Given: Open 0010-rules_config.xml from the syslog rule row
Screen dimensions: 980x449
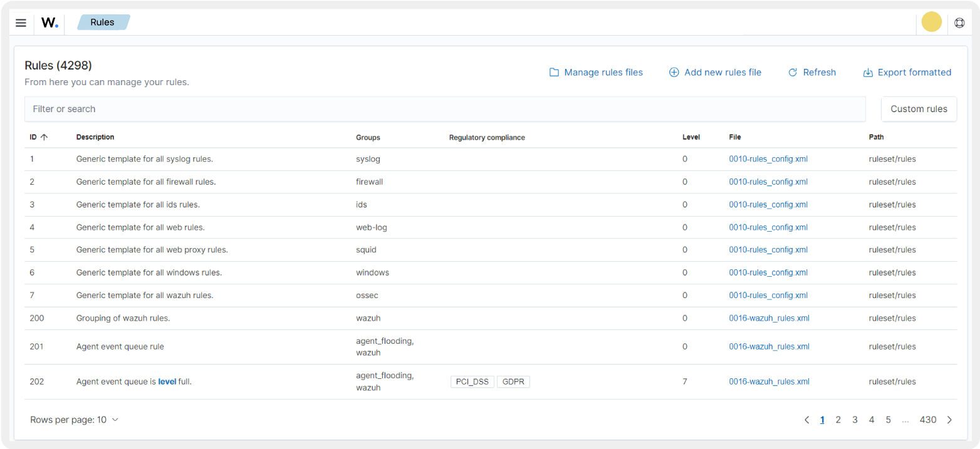Looking at the screenshot, I should pyautogui.click(x=768, y=158).
